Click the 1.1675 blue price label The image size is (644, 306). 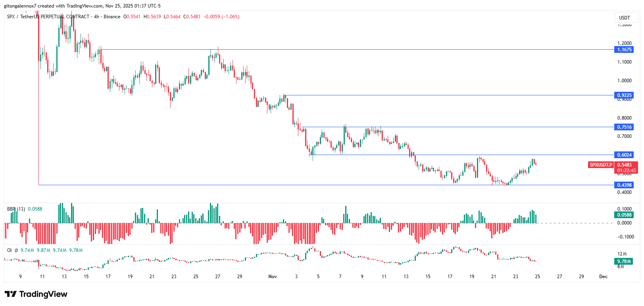624,50
